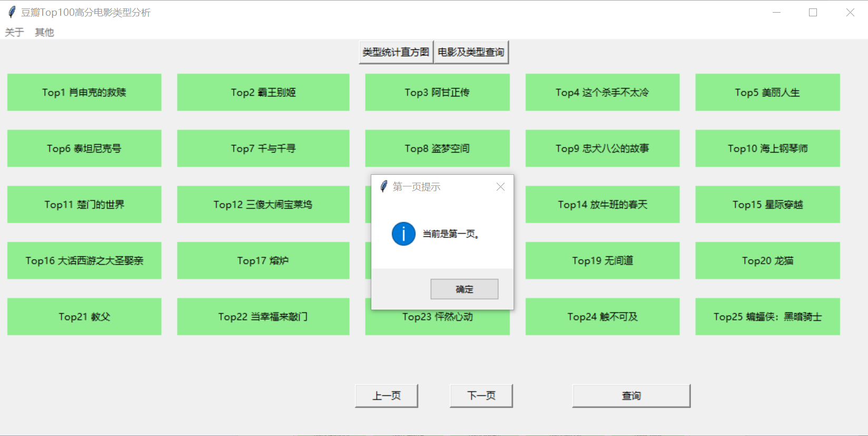Screen dimensions: 868x436
Task: Switch to 电影及类型查询 tab
Action: [x=471, y=52]
